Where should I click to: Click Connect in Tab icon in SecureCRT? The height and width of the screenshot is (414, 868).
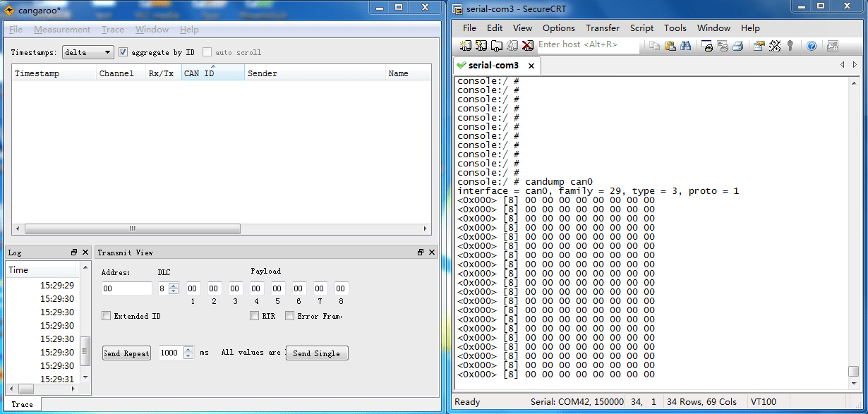click(x=497, y=46)
